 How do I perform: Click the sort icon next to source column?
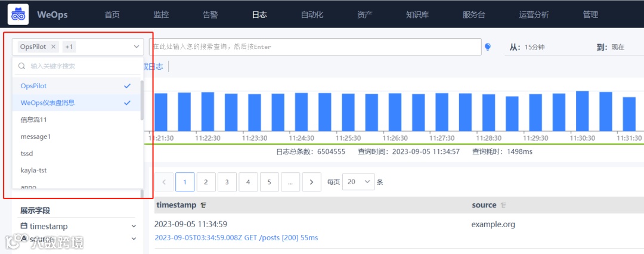[x=503, y=205]
